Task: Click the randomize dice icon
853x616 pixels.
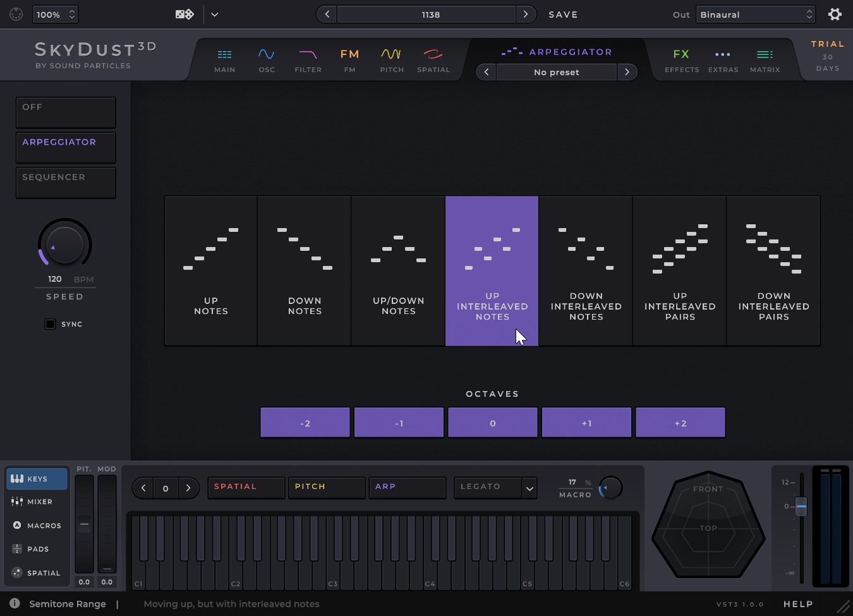Action: (185, 14)
